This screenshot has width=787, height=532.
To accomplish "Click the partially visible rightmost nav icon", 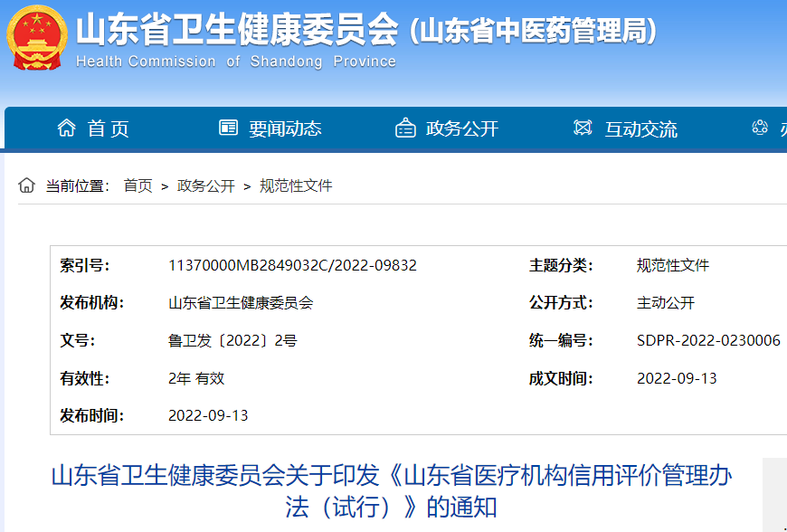I will point(760,128).
